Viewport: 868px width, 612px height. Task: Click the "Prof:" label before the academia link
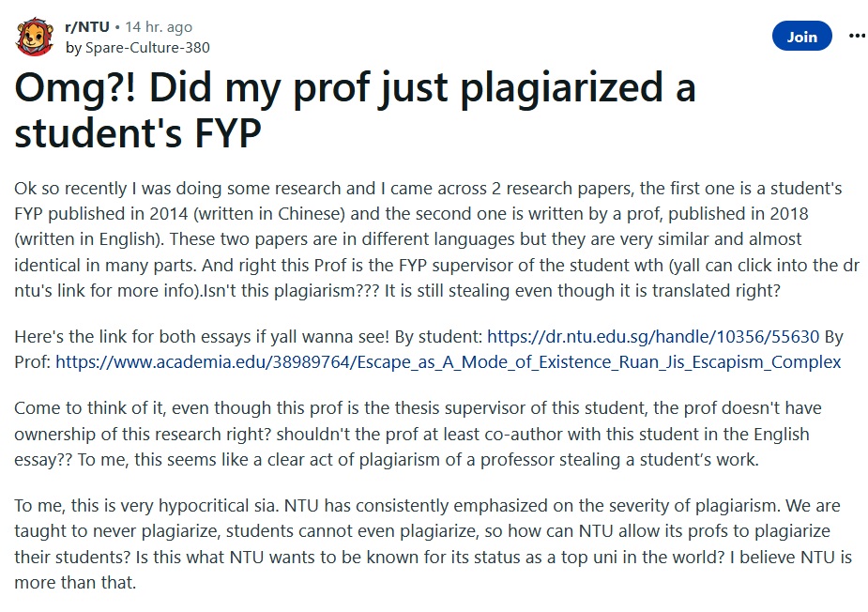click(x=33, y=361)
